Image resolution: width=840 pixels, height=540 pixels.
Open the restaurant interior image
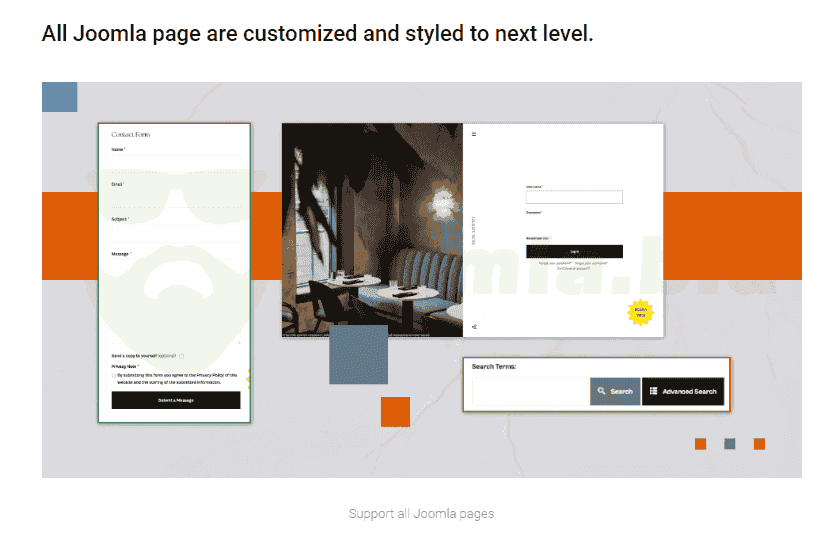click(x=372, y=230)
